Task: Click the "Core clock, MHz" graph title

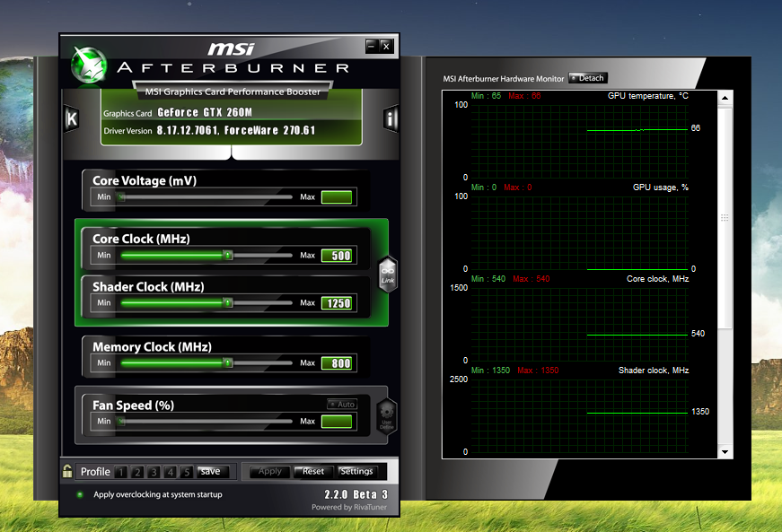Action: (x=658, y=279)
